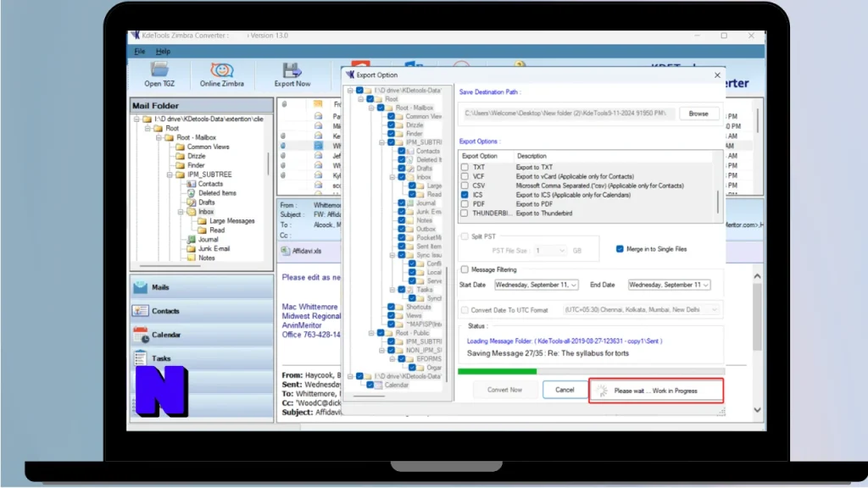Switch to Mails view icon

click(x=141, y=287)
